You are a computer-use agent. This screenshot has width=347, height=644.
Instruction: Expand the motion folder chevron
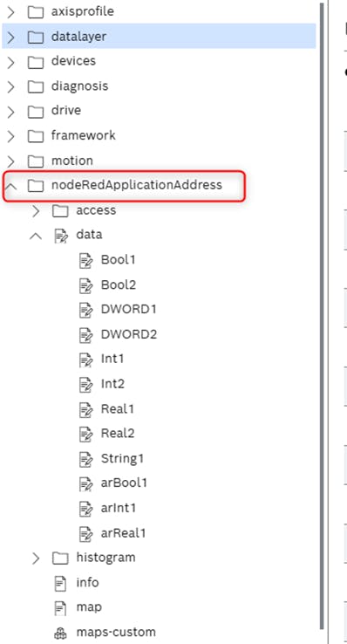point(11,161)
